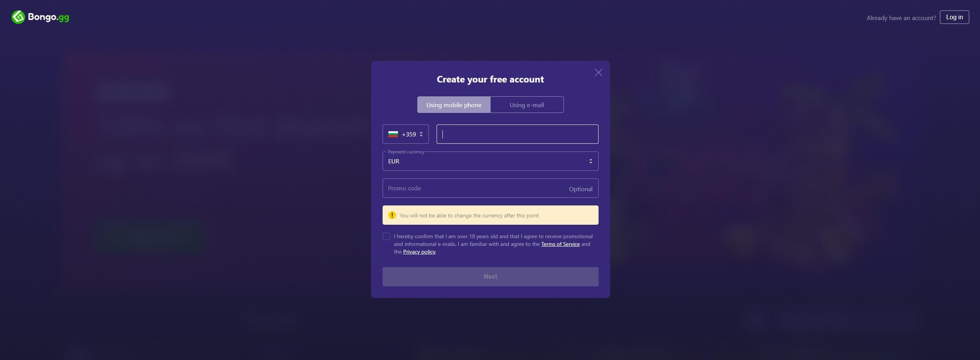
Task: Click the yellow warning exclamation icon
Action: point(392,215)
